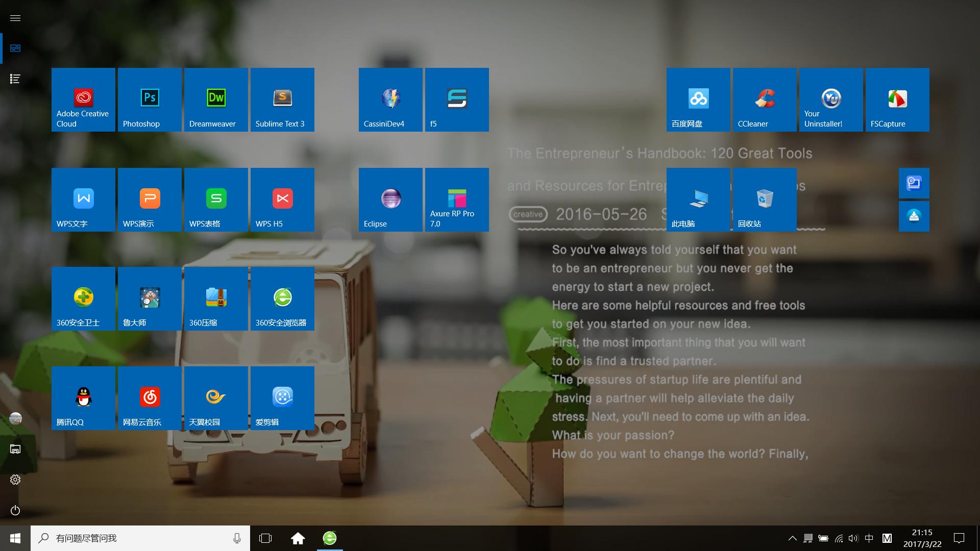Open Settings gear in start sidebar
The width and height of the screenshot is (980, 551).
(15, 480)
